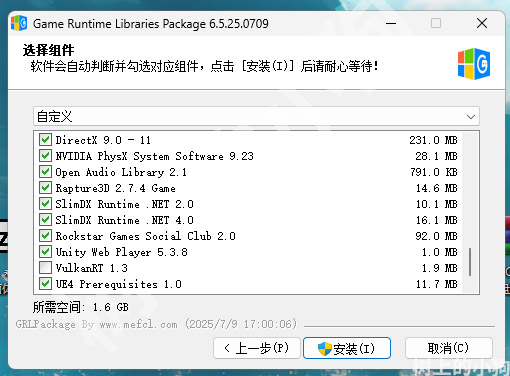The width and height of the screenshot is (510, 376).
Task: Open the 自定义 install type dropdown
Action: 256,116
